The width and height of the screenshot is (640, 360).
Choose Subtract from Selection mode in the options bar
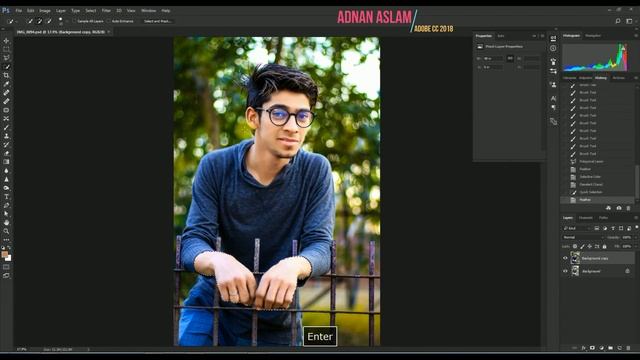click(49, 21)
